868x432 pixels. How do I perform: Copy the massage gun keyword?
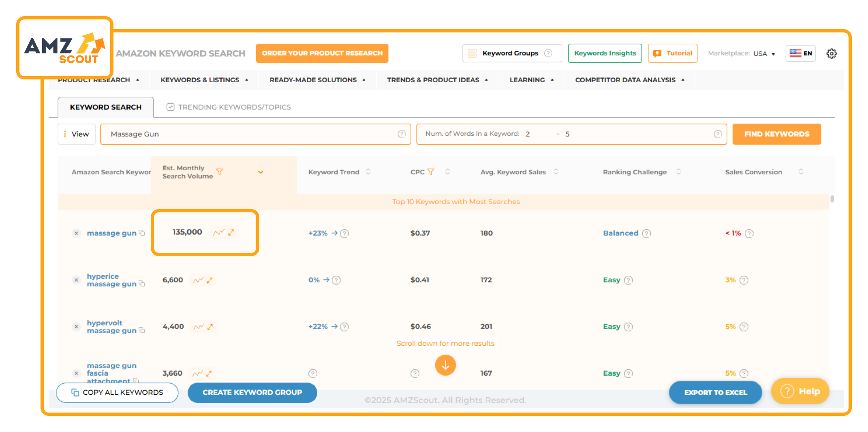(142, 233)
